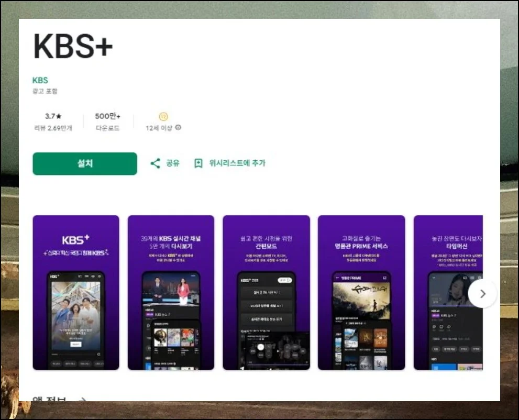Click the KBS+ app title heading
Screen dimensions: 519x420
73,47
